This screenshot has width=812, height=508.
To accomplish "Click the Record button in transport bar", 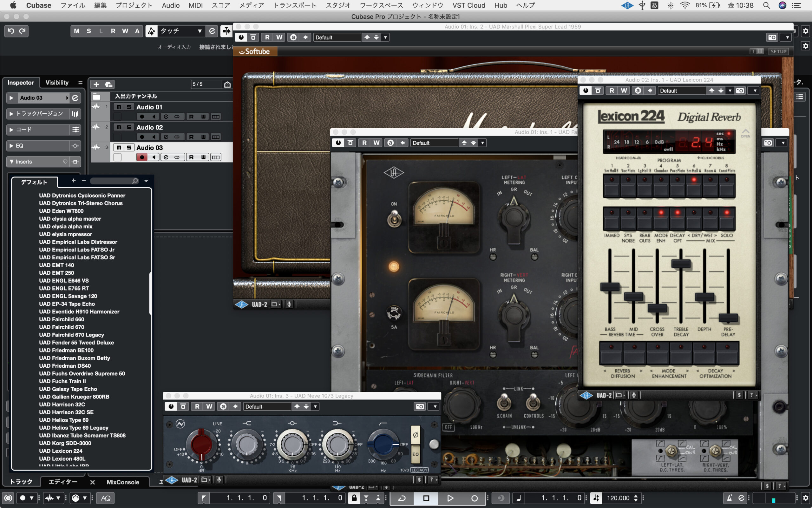I will click(474, 498).
